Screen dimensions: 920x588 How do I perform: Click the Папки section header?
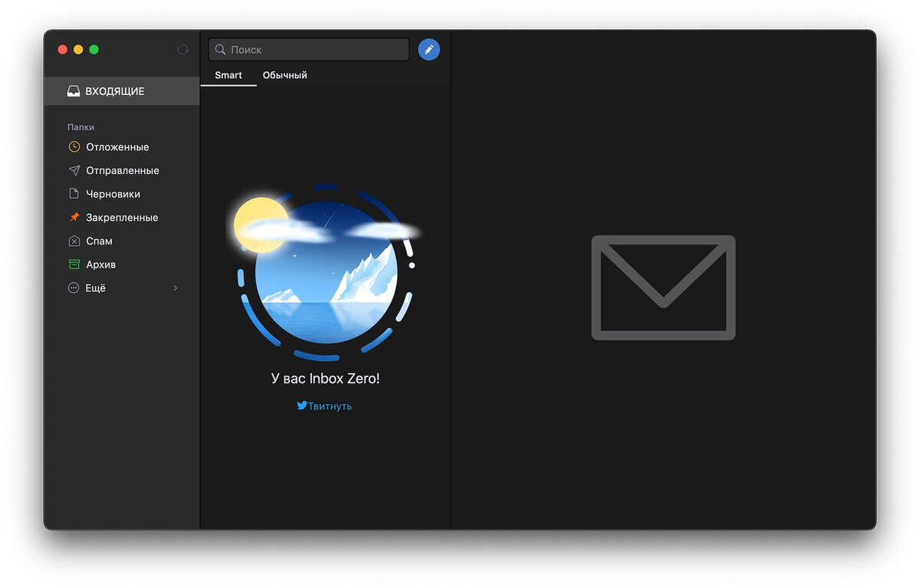pos(80,127)
